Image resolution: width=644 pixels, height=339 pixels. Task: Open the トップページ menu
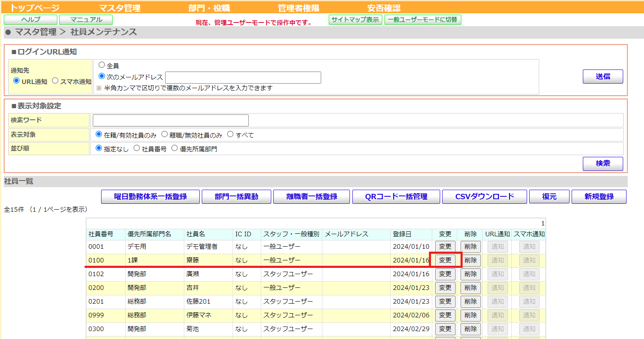35,8
